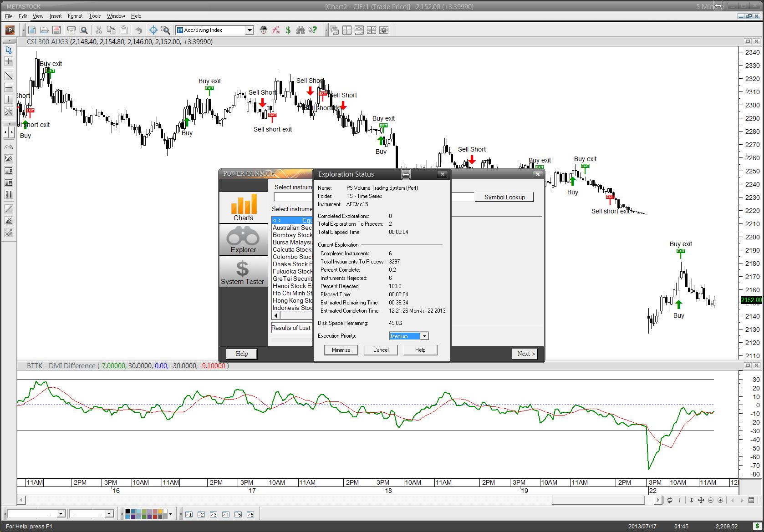Open the line style dropdown

[x=61, y=514]
